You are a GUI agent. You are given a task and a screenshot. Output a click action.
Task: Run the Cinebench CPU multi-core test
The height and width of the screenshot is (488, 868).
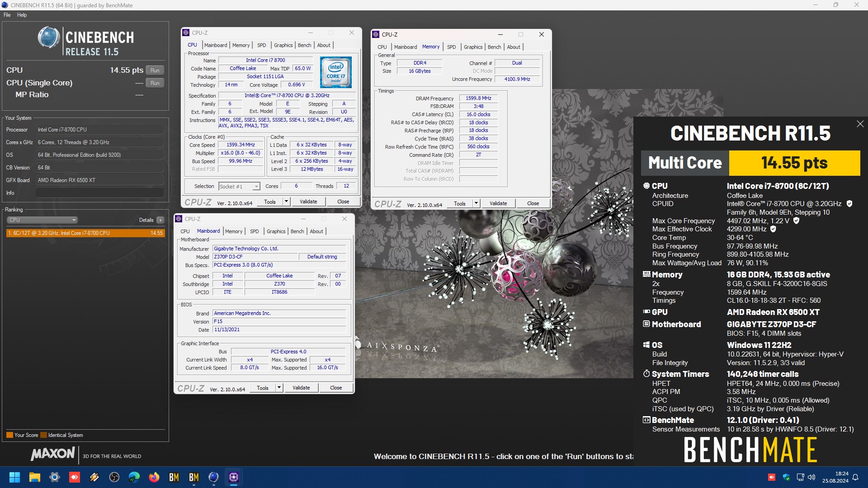[x=155, y=70]
